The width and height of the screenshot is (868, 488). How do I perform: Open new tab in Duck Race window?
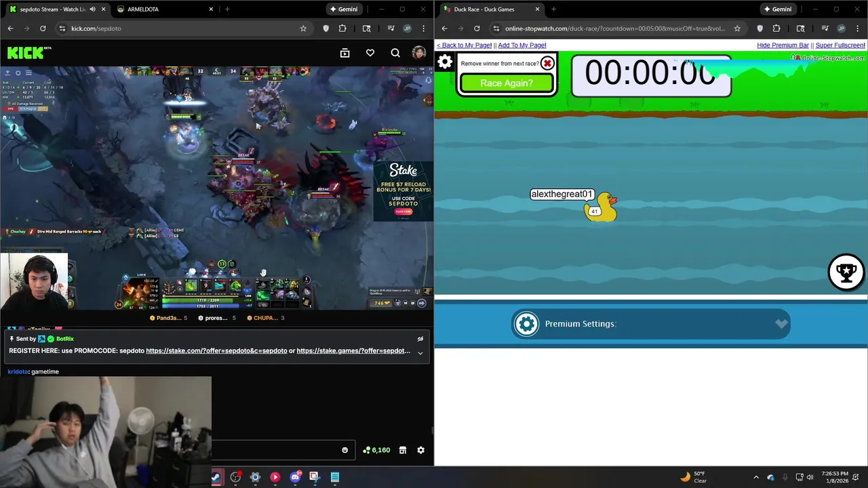[x=553, y=9]
